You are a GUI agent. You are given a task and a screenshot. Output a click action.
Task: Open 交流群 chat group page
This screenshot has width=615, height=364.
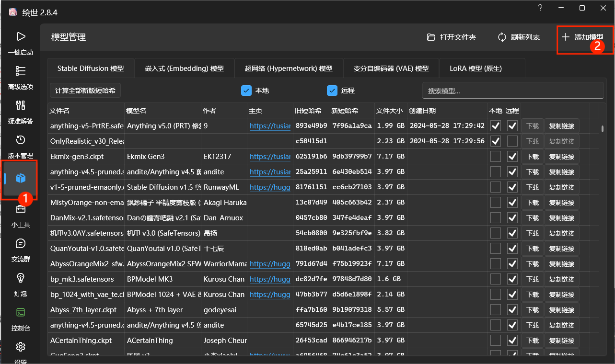[21, 250]
